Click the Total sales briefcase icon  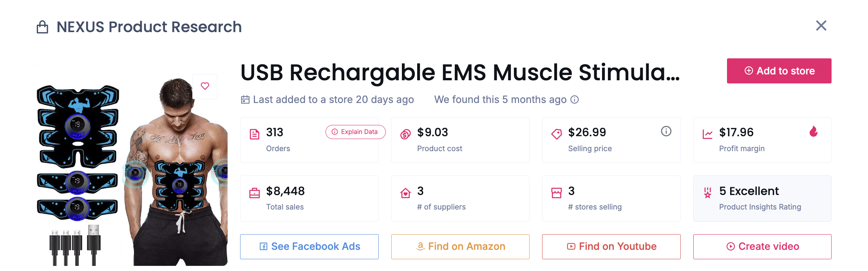click(x=255, y=193)
